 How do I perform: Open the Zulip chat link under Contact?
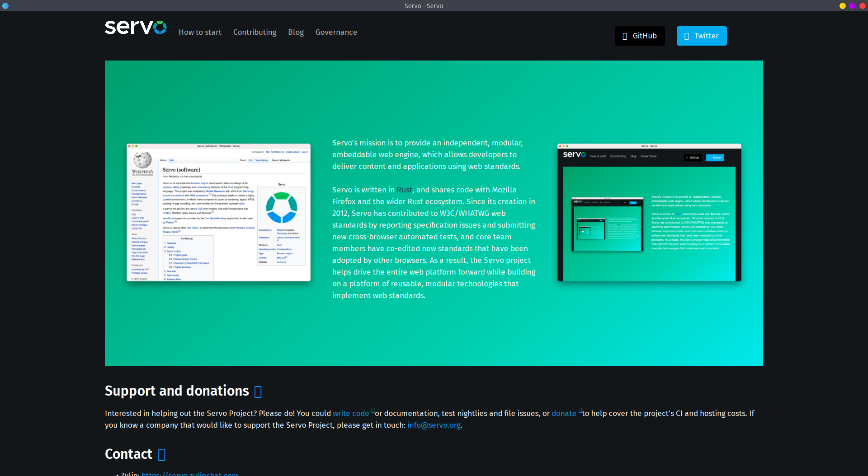(189, 474)
